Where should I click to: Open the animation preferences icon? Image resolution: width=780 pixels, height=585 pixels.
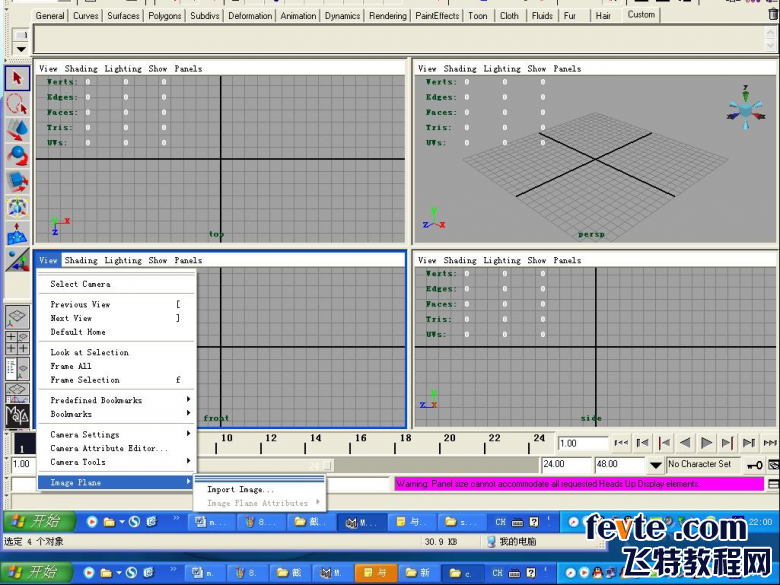coord(774,465)
